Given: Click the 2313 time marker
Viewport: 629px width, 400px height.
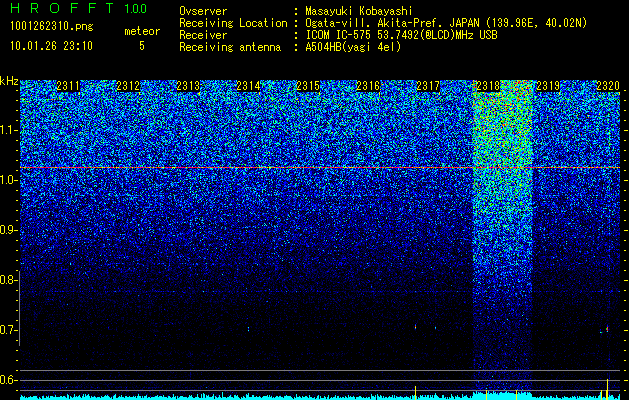Looking at the screenshot, I should point(188,86).
